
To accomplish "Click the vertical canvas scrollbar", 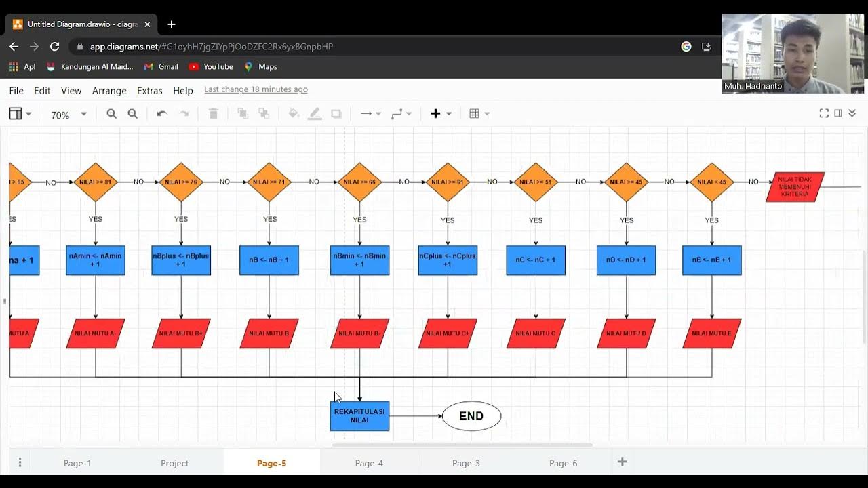I will (x=863, y=298).
